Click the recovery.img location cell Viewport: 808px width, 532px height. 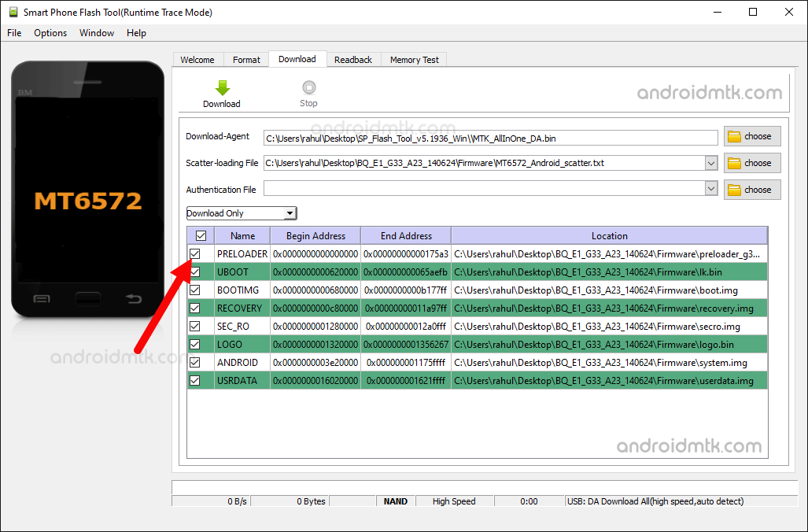[610, 308]
